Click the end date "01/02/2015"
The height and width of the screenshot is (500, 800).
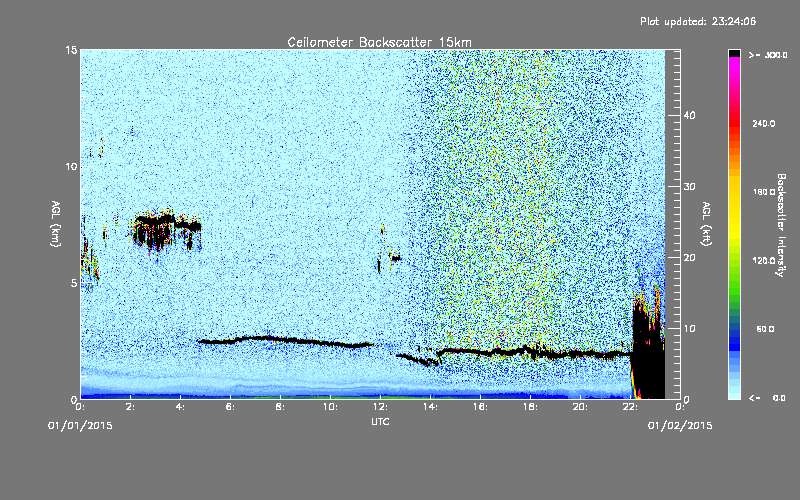(x=680, y=426)
